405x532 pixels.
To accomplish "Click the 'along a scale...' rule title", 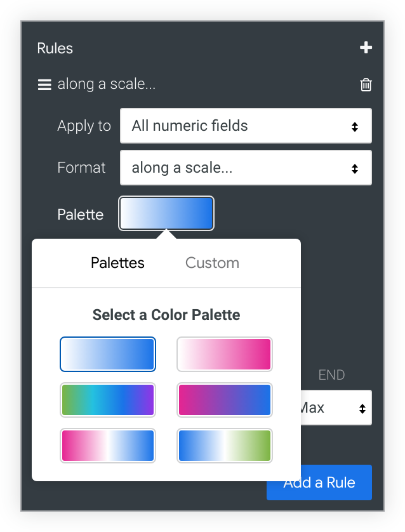I will pyautogui.click(x=107, y=84).
